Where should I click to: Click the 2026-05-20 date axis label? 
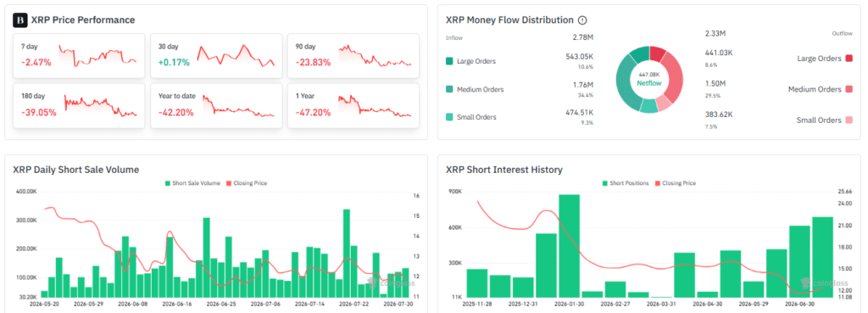(x=44, y=305)
